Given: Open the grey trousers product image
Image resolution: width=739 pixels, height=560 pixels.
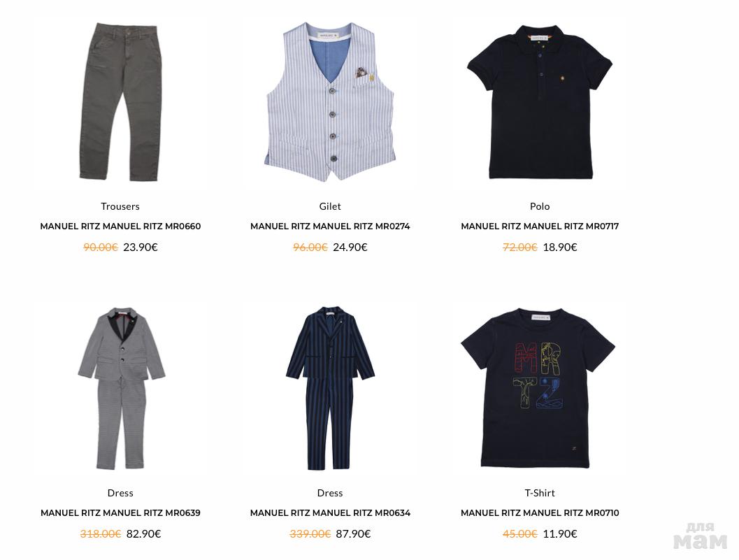Looking at the screenshot, I should 121,102.
